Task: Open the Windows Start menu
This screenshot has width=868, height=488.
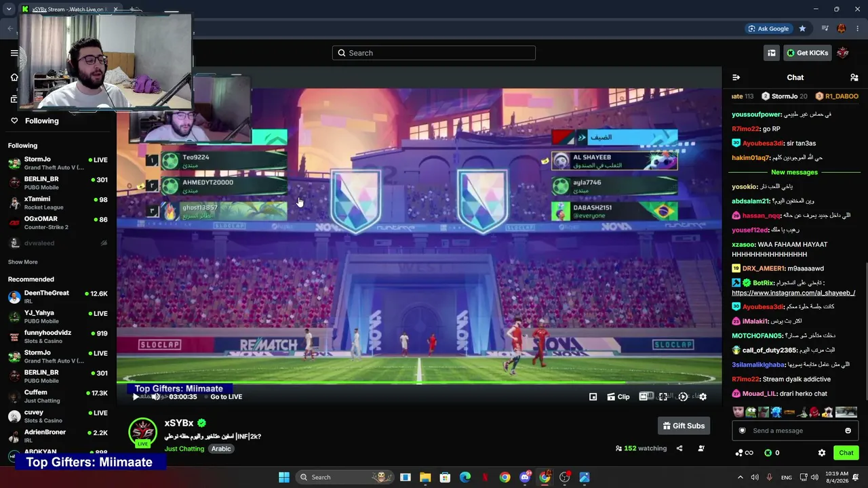Action: tap(284, 477)
